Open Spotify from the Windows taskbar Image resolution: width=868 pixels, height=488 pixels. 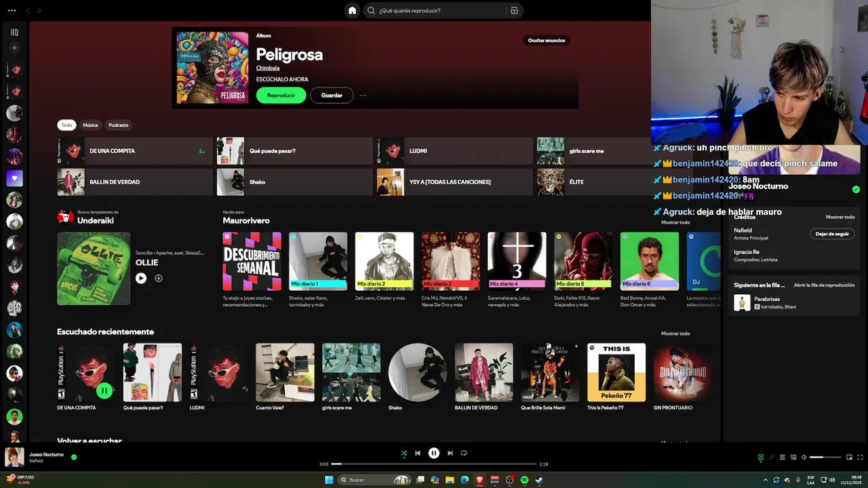pos(524,480)
